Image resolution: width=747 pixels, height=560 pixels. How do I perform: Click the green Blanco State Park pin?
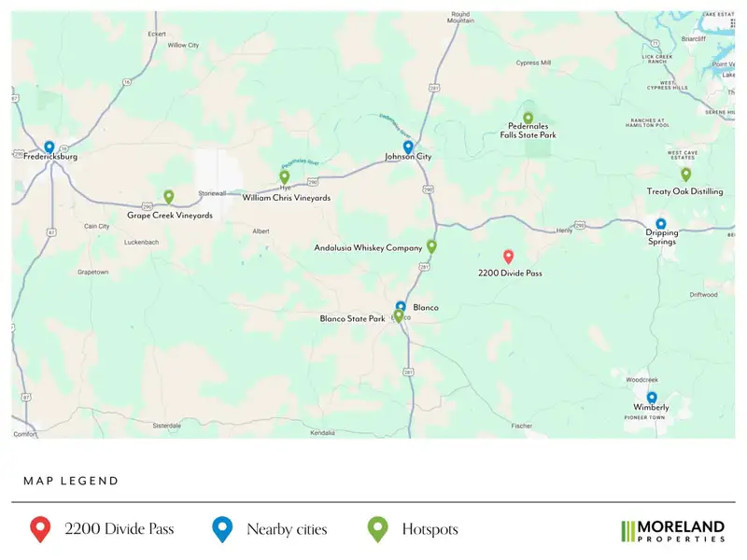(x=399, y=316)
